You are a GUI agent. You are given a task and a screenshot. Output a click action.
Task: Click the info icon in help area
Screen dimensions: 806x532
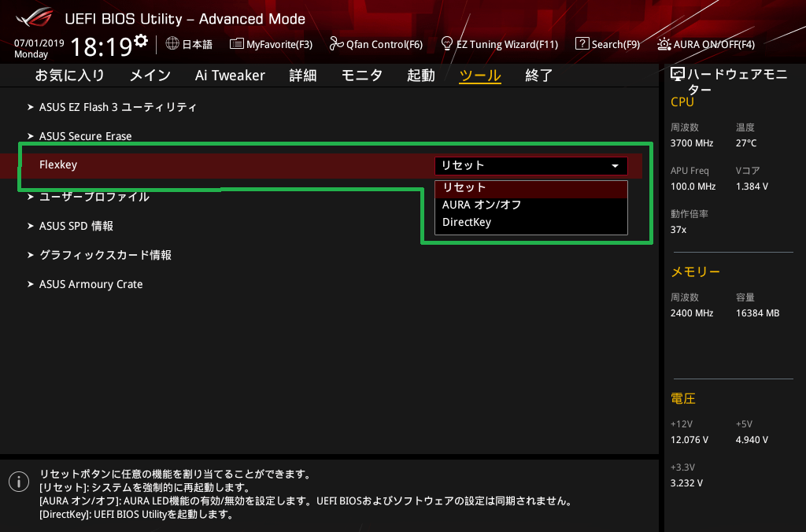click(19, 482)
